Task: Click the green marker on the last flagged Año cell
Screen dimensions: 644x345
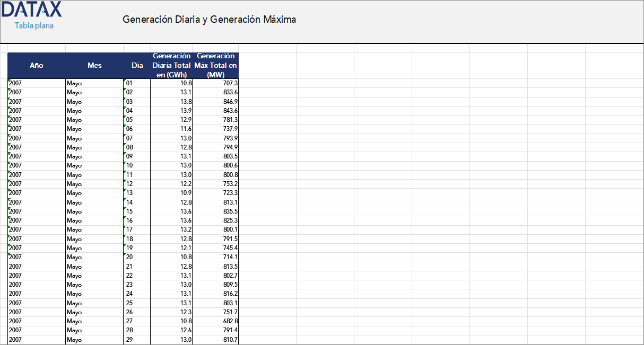Action: pos(8,254)
